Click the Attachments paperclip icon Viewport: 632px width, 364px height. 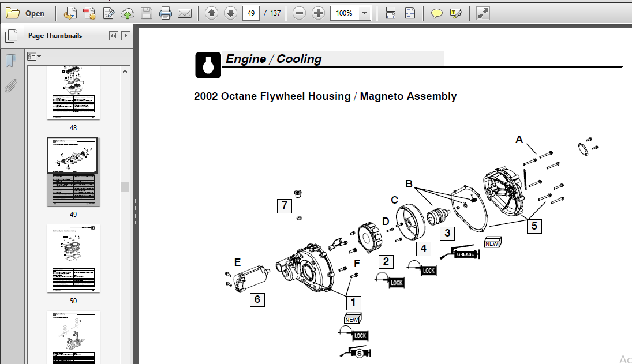click(11, 86)
